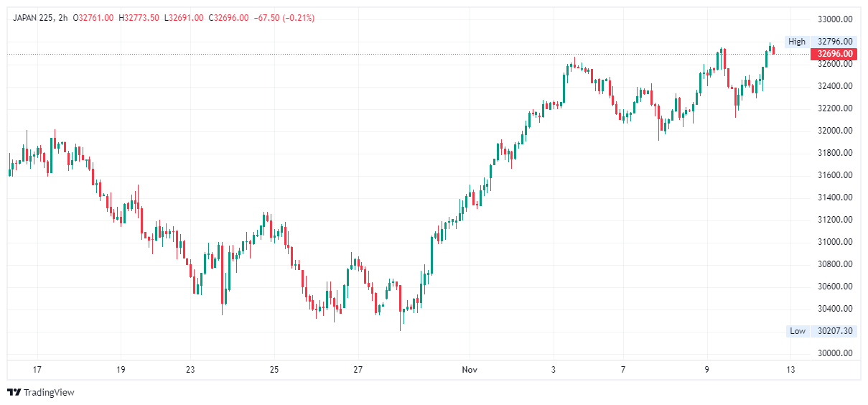Click the Low label tag
The height and width of the screenshot is (405, 868).
click(797, 331)
